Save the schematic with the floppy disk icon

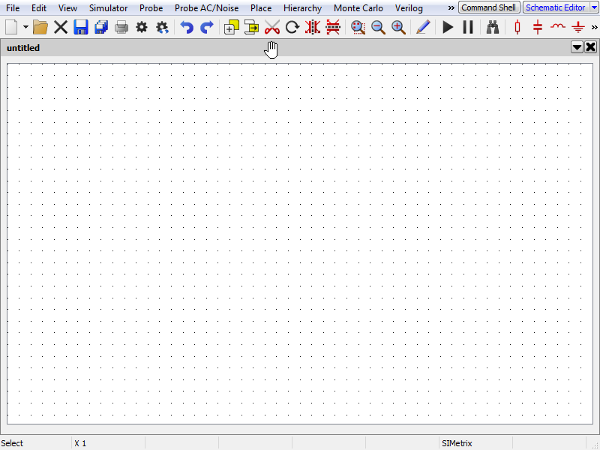tap(81, 27)
